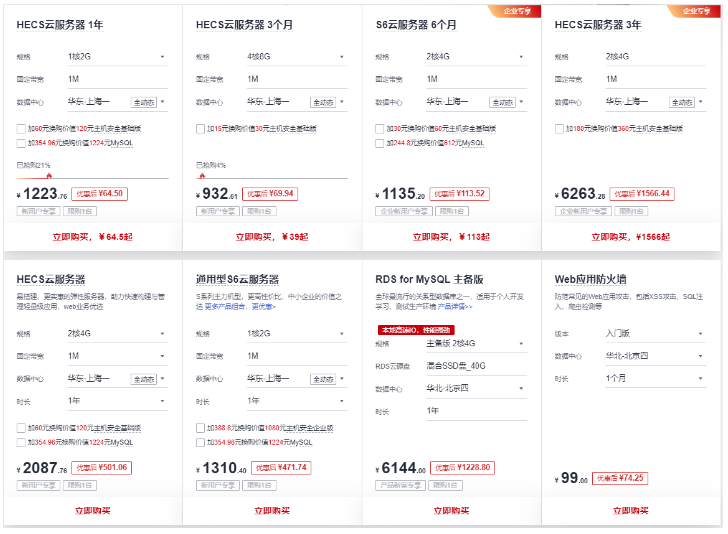The width and height of the screenshot is (728, 534).
Task: Check 加244.8元换购 MySQL box
Action: click(379, 143)
